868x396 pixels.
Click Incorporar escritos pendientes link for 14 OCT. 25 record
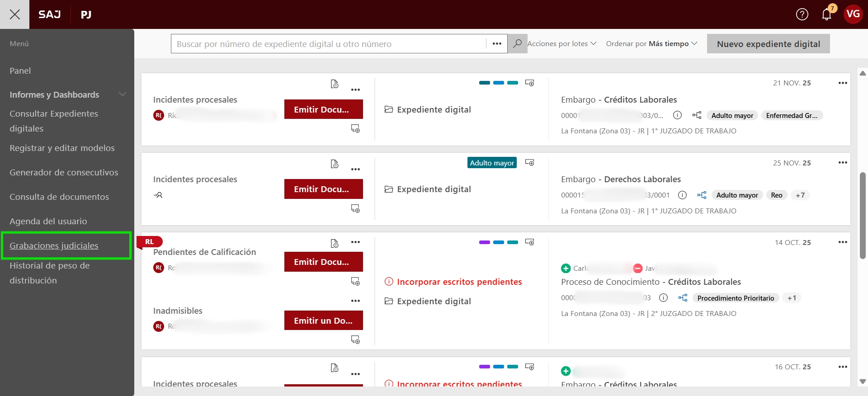click(459, 282)
